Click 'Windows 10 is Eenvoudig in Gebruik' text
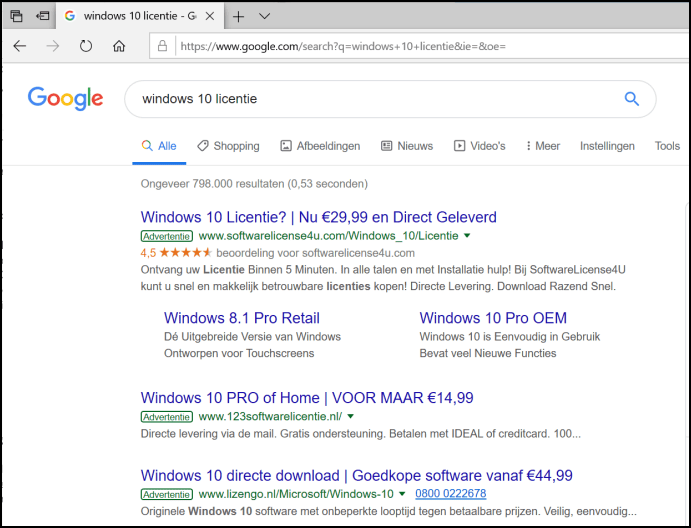The height and width of the screenshot is (528, 691). (510, 336)
